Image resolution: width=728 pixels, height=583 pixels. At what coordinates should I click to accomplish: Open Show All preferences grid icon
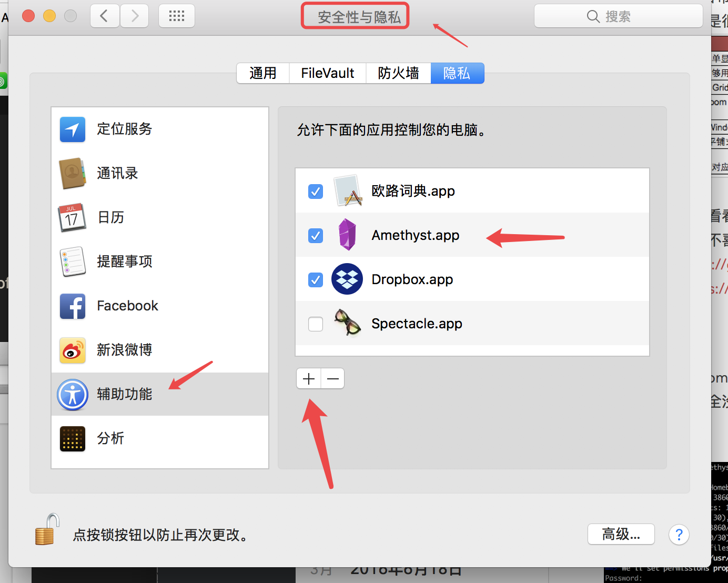pyautogui.click(x=176, y=16)
